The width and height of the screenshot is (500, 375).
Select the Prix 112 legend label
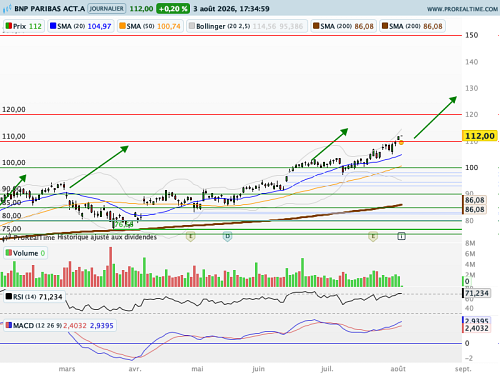pos(24,26)
